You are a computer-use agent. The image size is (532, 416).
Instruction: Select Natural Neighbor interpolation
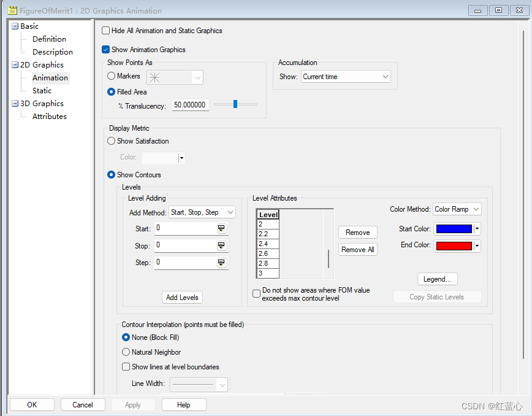pos(126,352)
